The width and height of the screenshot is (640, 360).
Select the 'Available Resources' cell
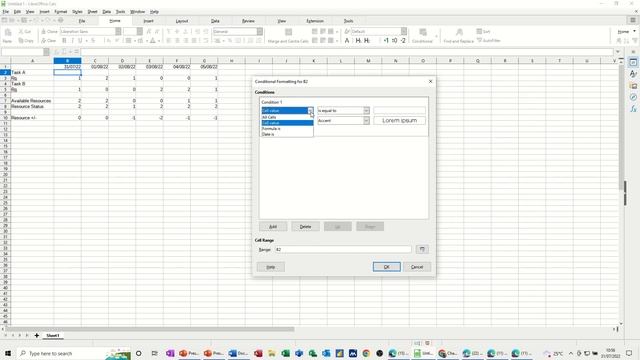click(x=32, y=100)
